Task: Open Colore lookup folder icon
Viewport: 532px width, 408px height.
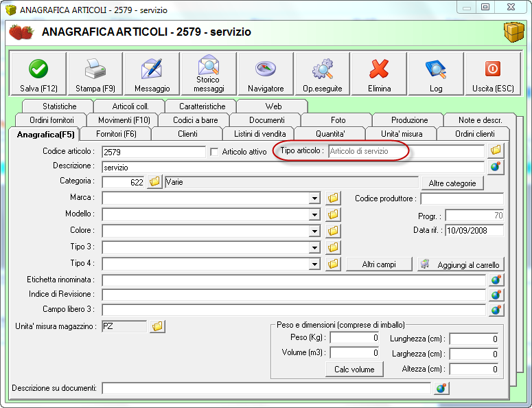Action: [x=333, y=231]
